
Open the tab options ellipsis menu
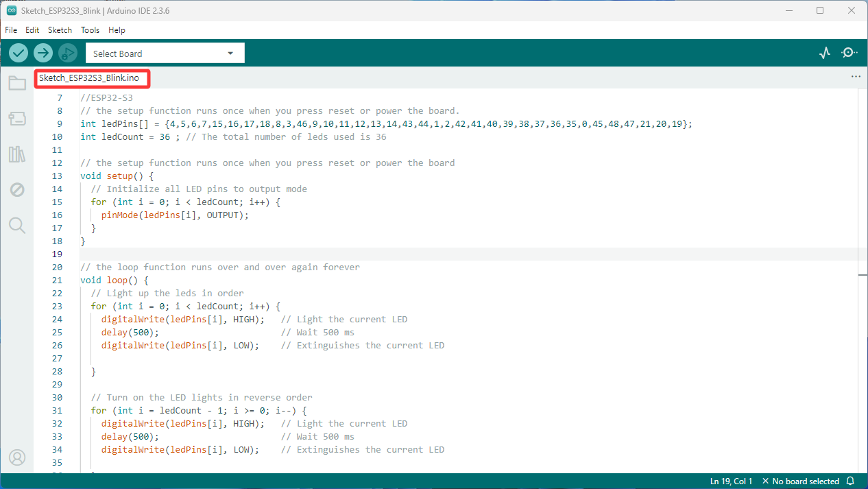(856, 77)
